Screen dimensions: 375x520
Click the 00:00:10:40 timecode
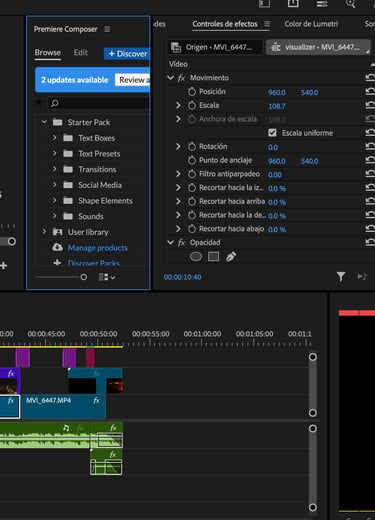(x=182, y=277)
